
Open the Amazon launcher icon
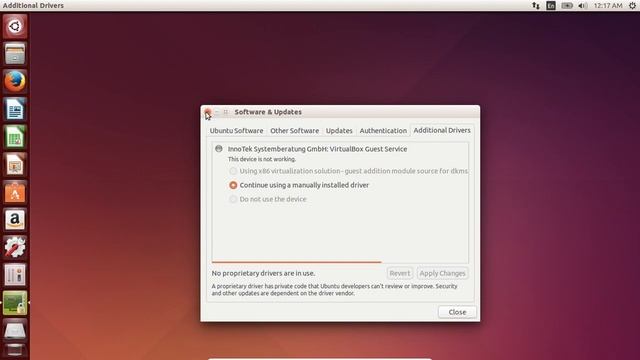tap(15, 220)
